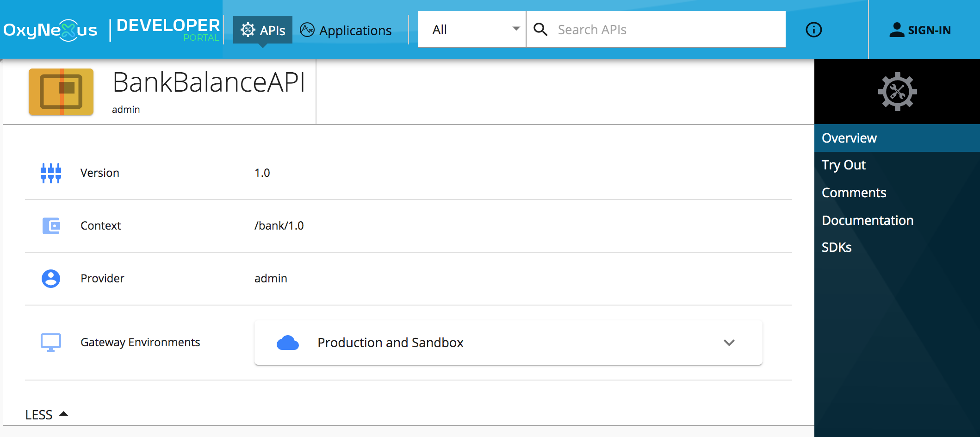Collapse details with the LESS toggle
Viewport: 980px width, 437px height.
point(47,414)
